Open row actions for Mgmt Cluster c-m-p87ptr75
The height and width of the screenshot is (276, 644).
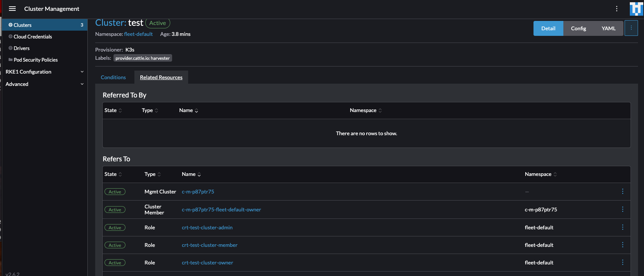pyautogui.click(x=622, y=191)
